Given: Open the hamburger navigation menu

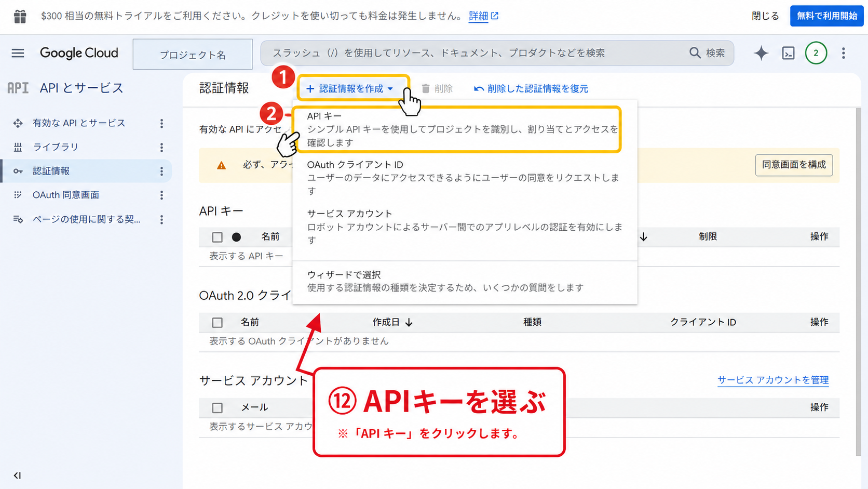Looking at the screenshot, I should click(18, 53).
